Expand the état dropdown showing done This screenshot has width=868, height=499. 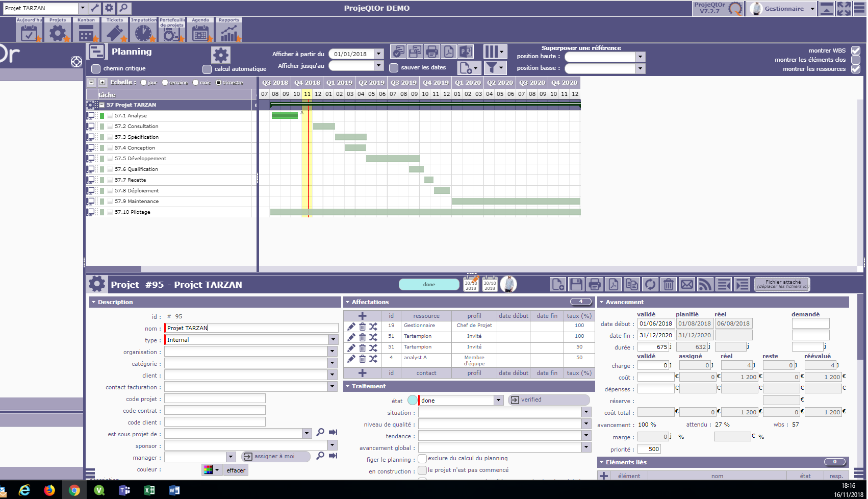point(498,401)
